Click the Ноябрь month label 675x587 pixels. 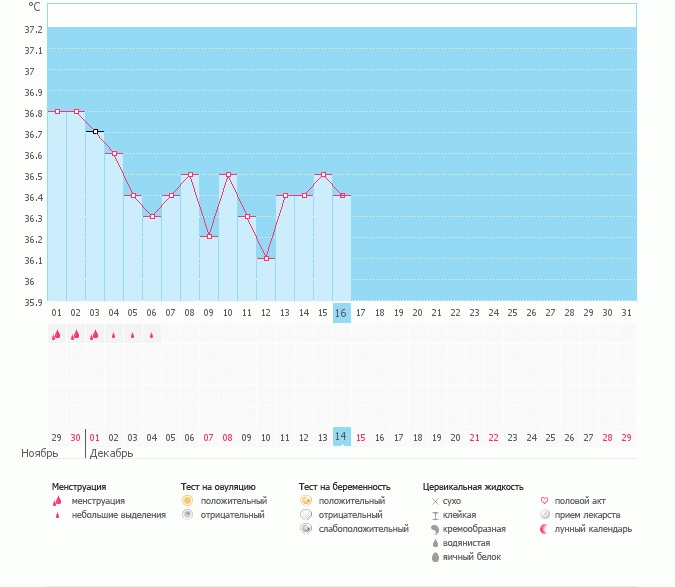point(40,453)
